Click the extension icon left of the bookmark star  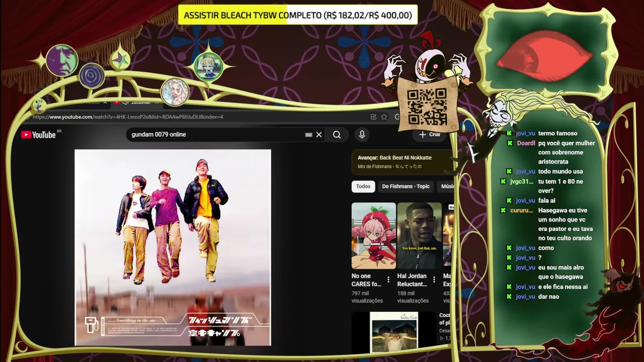pos(373,117)
